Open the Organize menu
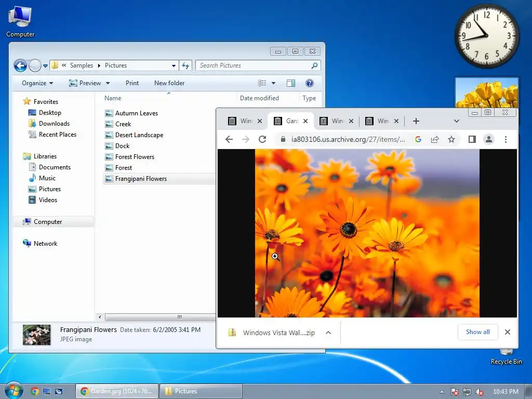532x399 pixels. (37, 83)
